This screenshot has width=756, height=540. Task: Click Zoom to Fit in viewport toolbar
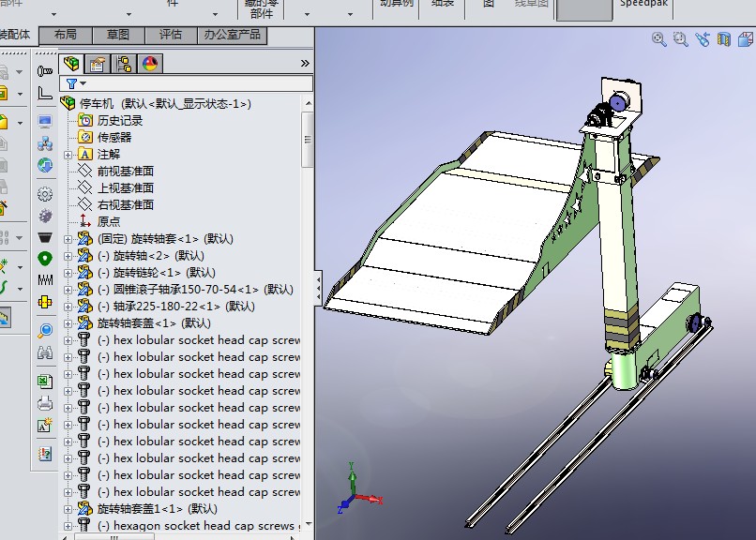click(x=659, y=39)
